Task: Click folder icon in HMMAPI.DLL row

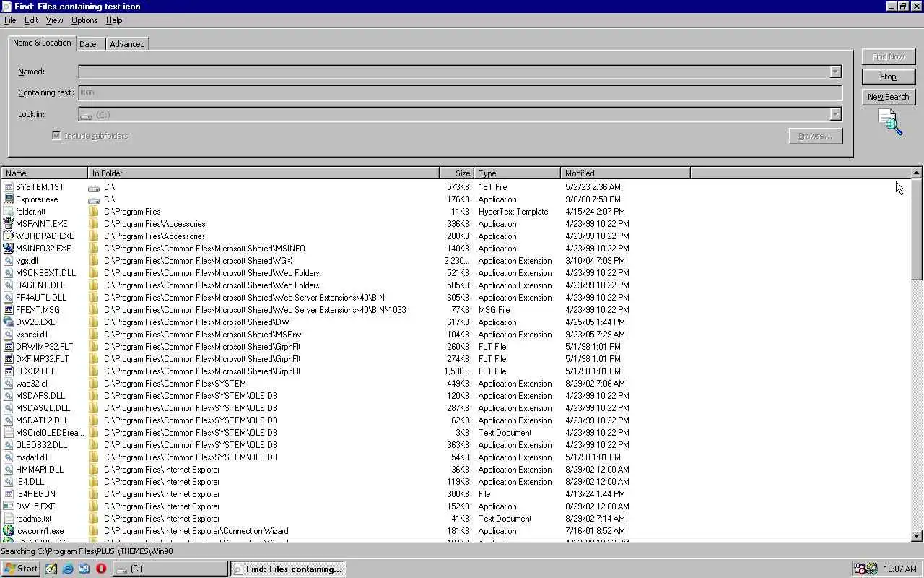Action: (x=94, y=470)
